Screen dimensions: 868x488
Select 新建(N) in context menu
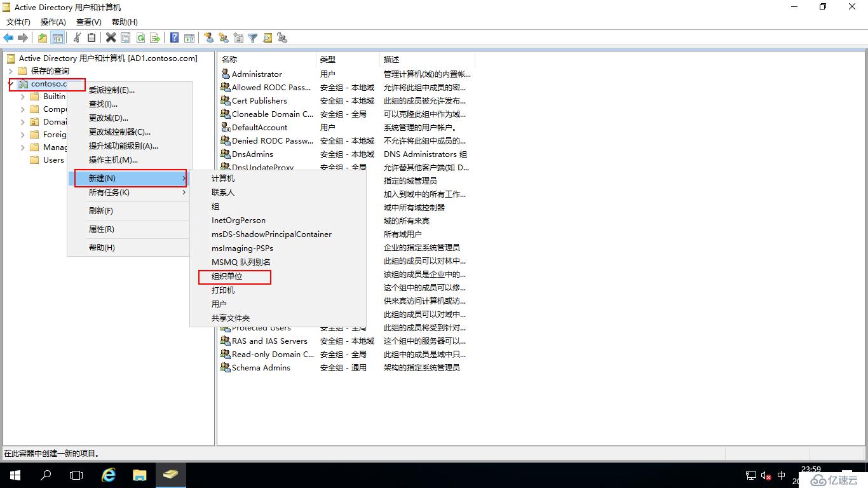pyautogui.click(x=129, y=179)
